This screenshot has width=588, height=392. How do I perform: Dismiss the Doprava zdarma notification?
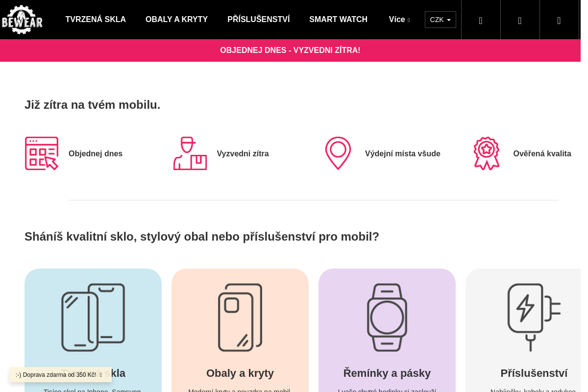pyautogui.click(x=101, y=375)
